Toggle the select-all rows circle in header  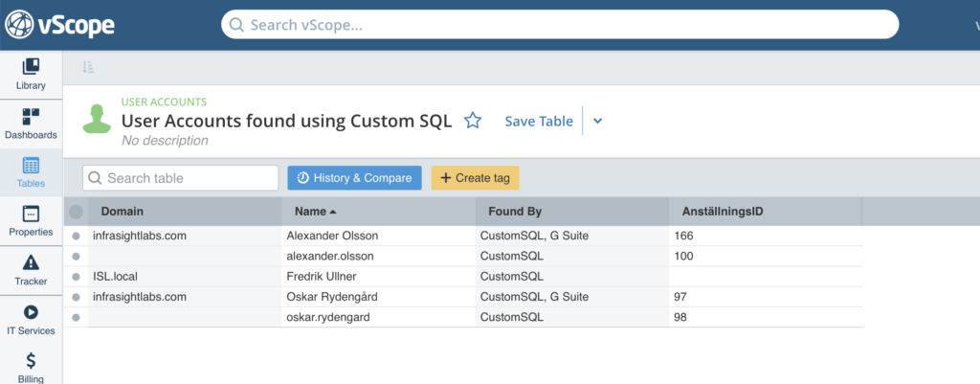77,212
